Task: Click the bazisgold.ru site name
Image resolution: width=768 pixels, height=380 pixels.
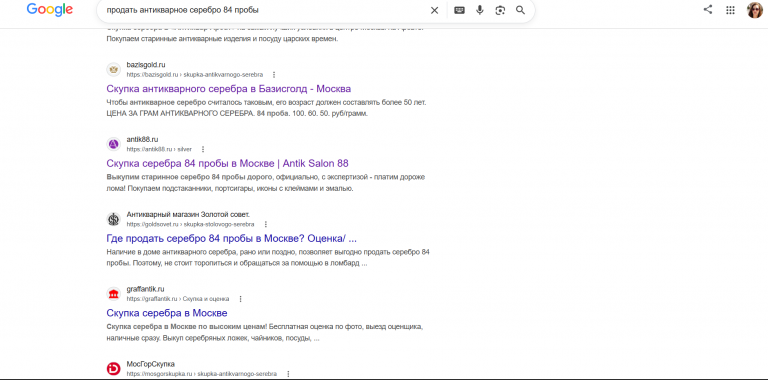Action: pyautogui.click(x=146, y=65)
